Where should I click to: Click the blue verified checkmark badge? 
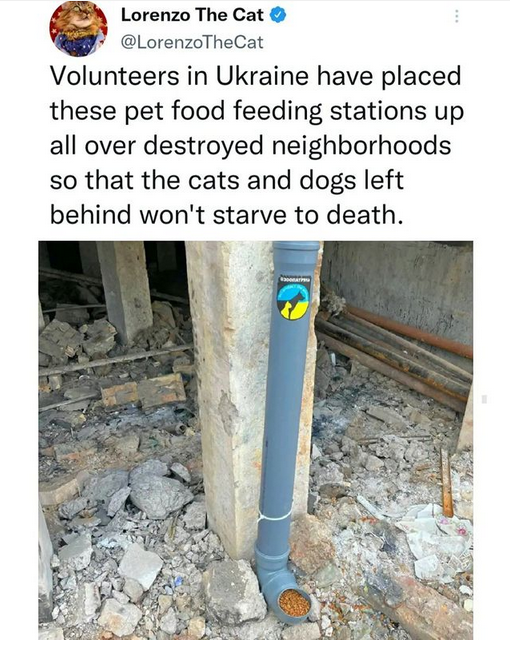278,16
